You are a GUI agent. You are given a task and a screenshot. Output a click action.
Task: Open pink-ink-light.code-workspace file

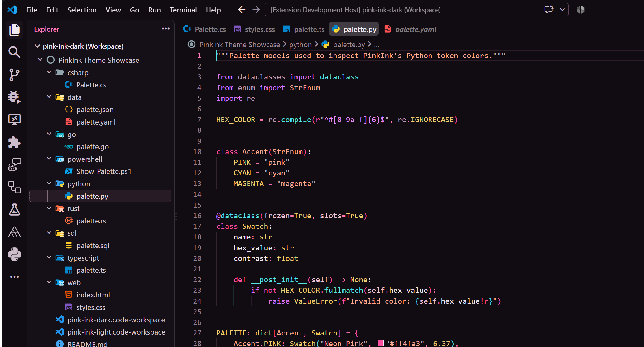tap(100, 332)
